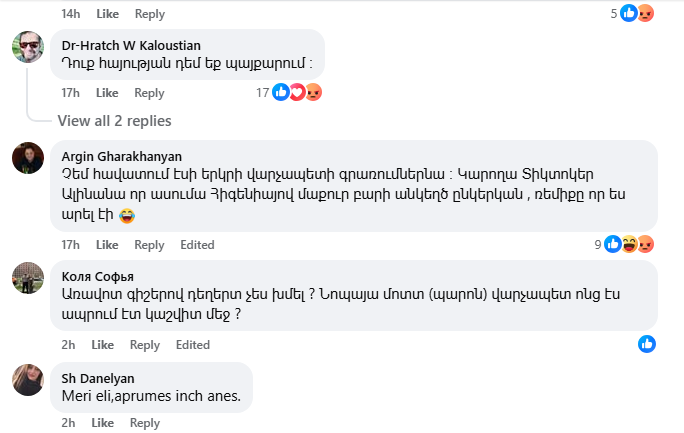Open Dr-Hratch W Kaloustian's profile picture

pos(27,47)
